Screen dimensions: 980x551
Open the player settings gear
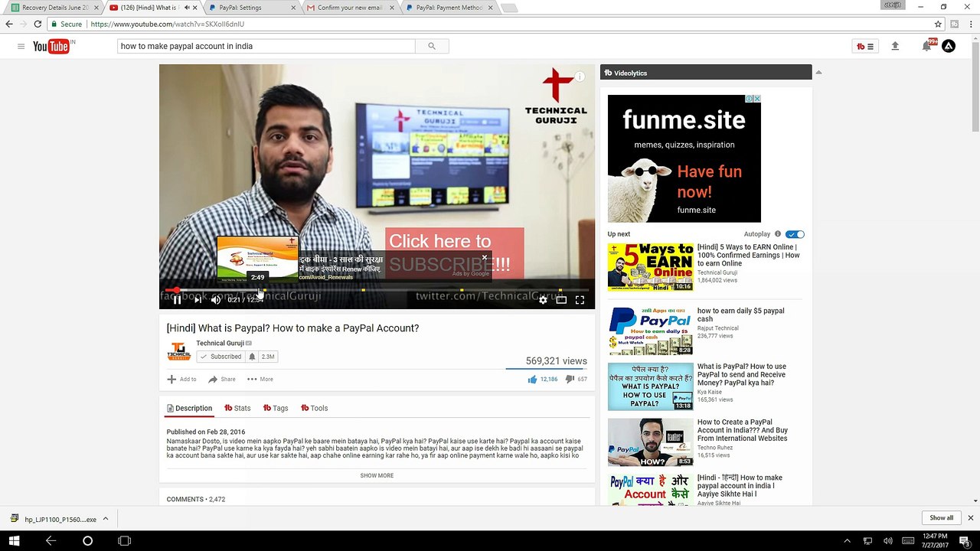point(543,300)
